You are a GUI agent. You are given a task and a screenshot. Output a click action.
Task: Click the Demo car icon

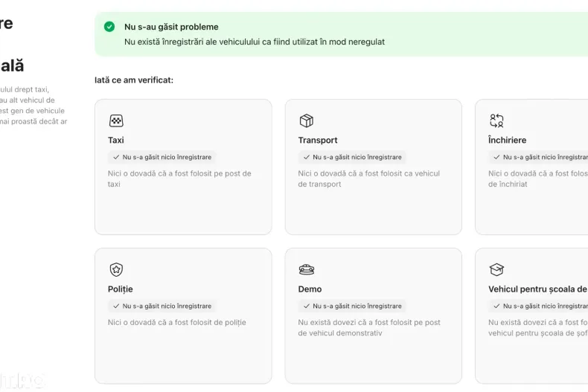306,269
